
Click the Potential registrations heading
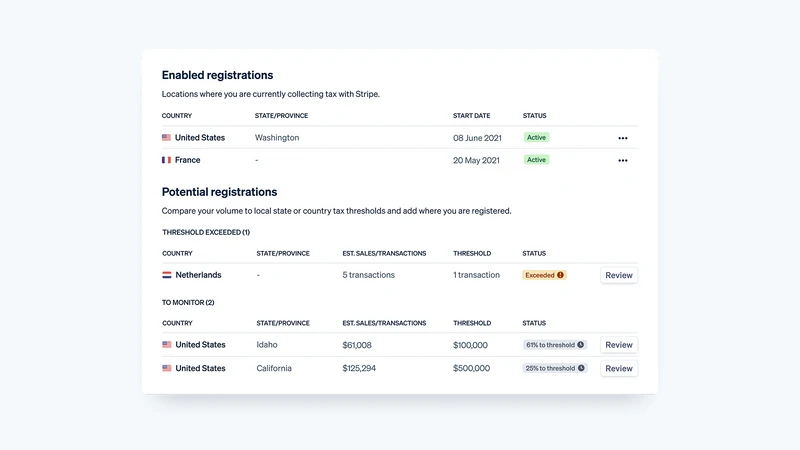point(219,192)
